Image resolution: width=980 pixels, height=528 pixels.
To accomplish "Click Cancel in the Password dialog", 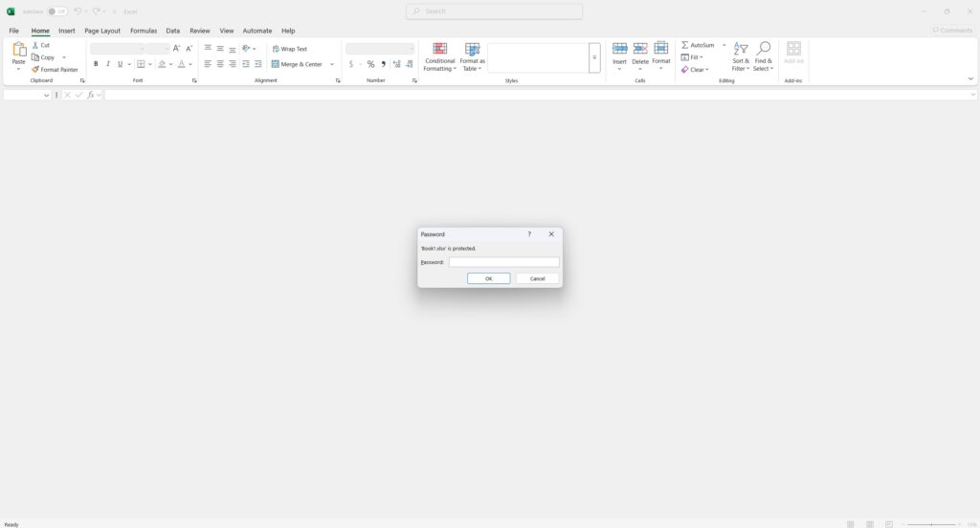I will [538, 278].
